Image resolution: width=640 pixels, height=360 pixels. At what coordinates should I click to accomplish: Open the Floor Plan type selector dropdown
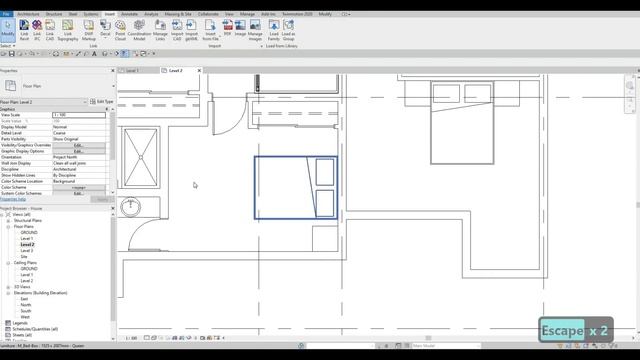coord(113,86)
